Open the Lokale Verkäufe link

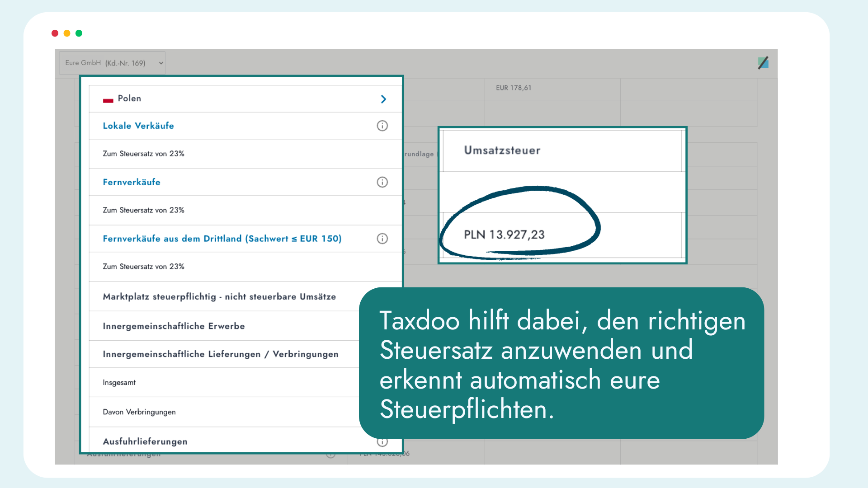pos(138,126)
